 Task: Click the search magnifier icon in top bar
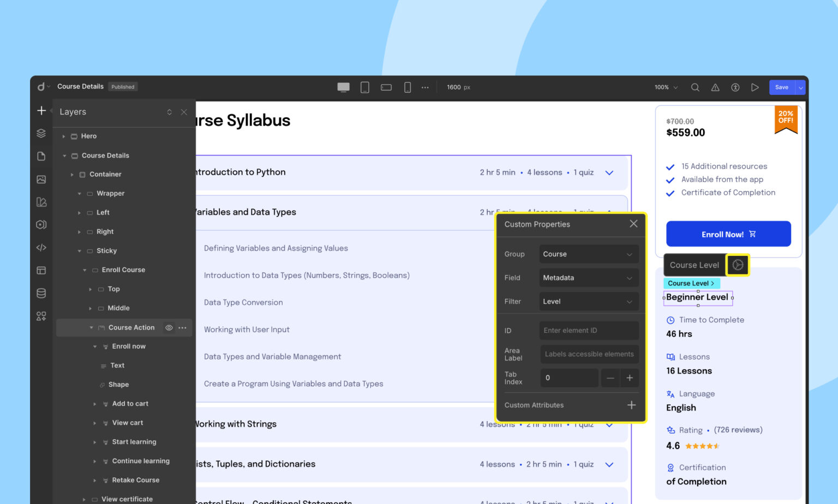pos(695,87)
